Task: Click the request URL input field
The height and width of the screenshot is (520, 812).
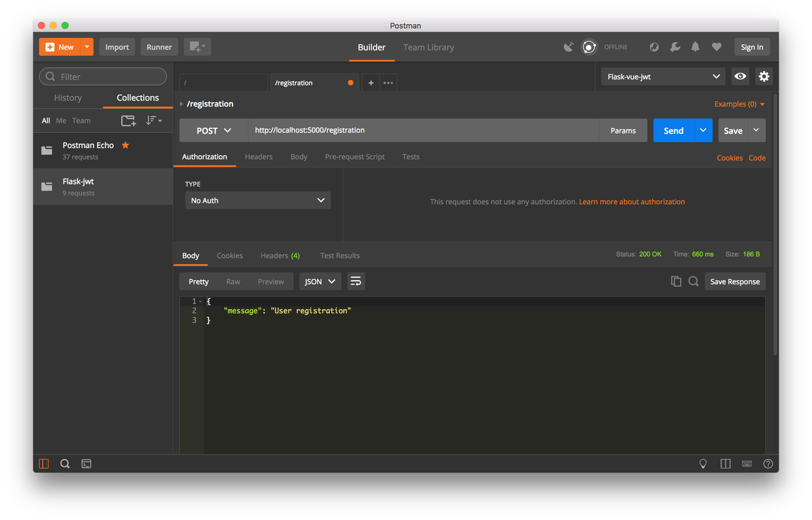Action: point(423,131)
